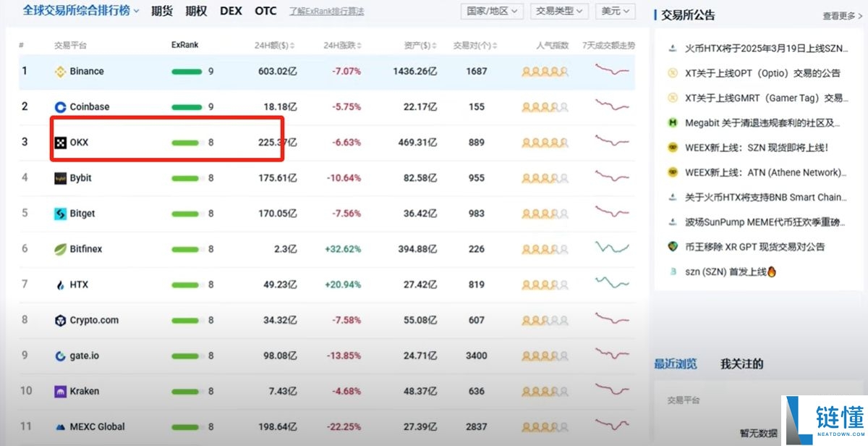The height and width of the screenshot is (446, 868).
Task: Switch to the DEX tab
Action: [231, 11]
